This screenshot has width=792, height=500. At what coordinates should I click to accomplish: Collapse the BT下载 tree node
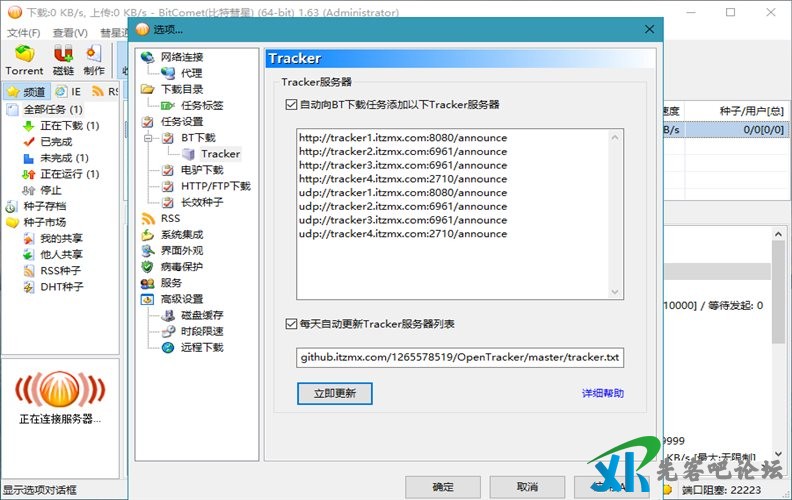(148, 138)
